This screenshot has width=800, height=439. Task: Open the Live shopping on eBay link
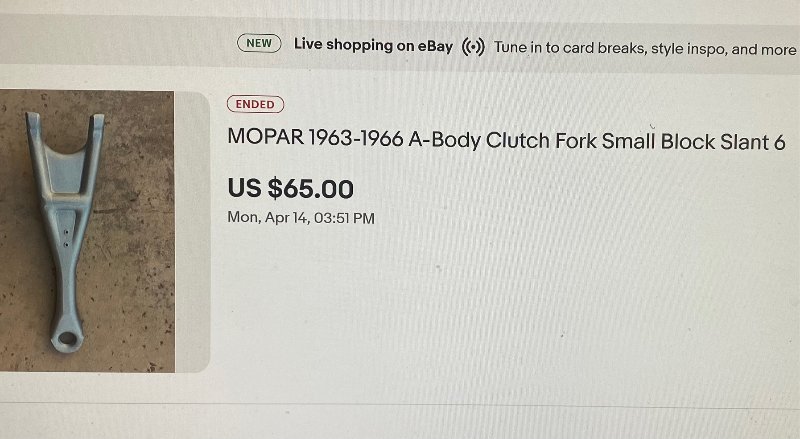click(x=373, y=46)
